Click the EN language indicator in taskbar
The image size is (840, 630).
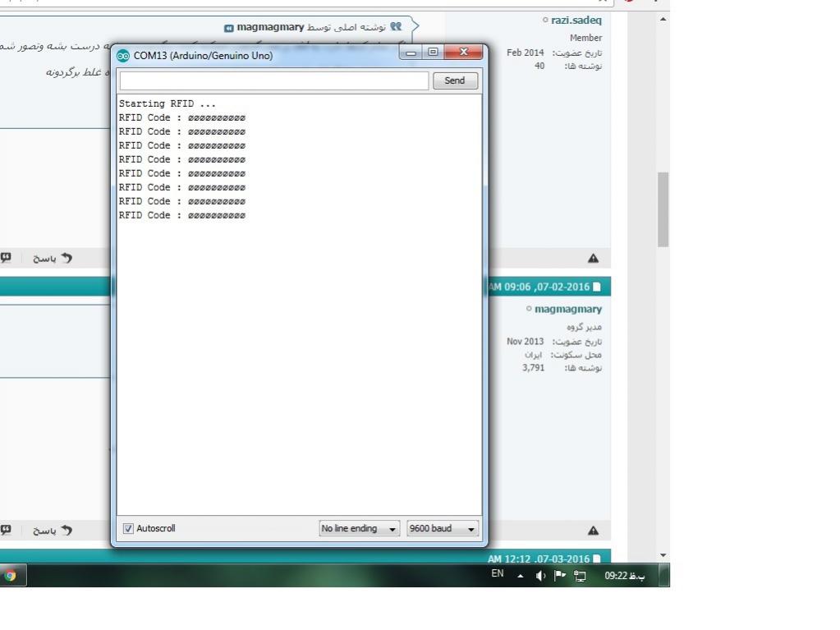[498, 574]
